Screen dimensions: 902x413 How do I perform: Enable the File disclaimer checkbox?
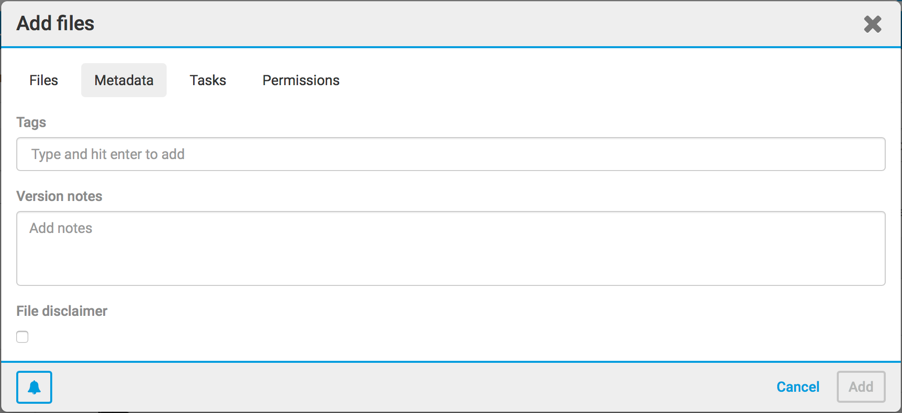[22, 337]
